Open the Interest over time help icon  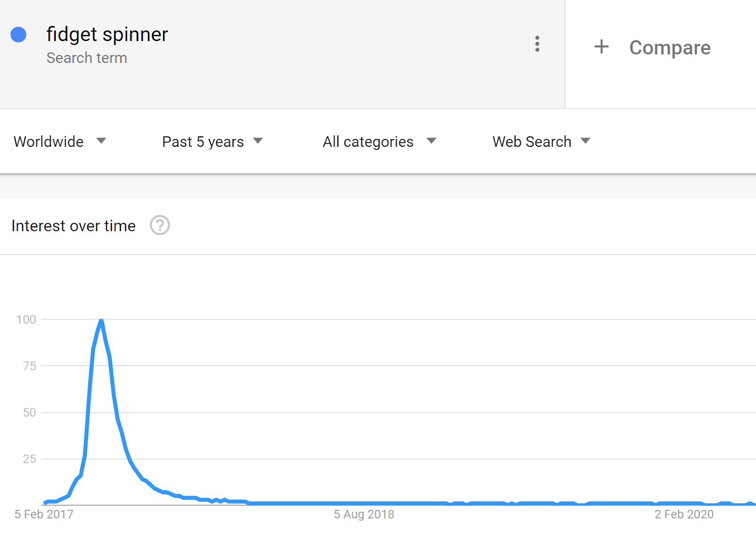tap(160, 225)
